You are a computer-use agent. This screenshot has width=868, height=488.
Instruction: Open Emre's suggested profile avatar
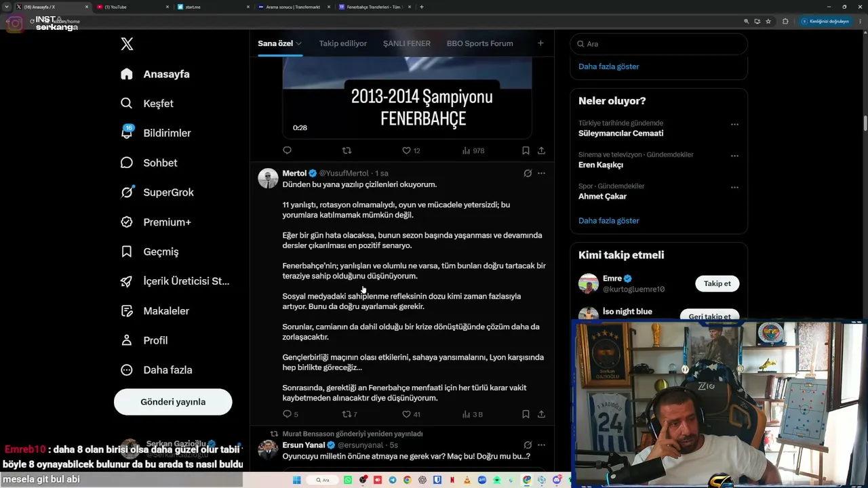click(x=589, y=283)
